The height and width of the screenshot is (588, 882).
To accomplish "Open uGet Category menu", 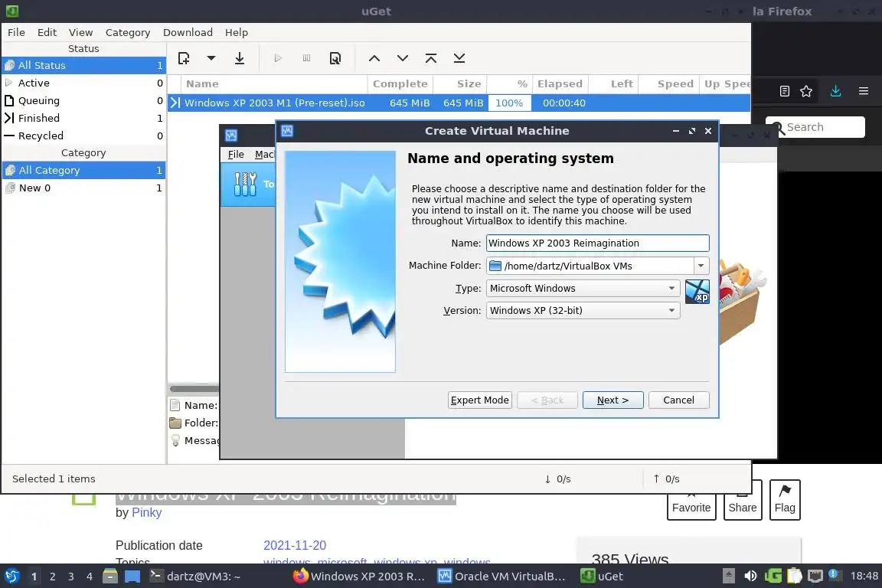I will tap(128, 33).
